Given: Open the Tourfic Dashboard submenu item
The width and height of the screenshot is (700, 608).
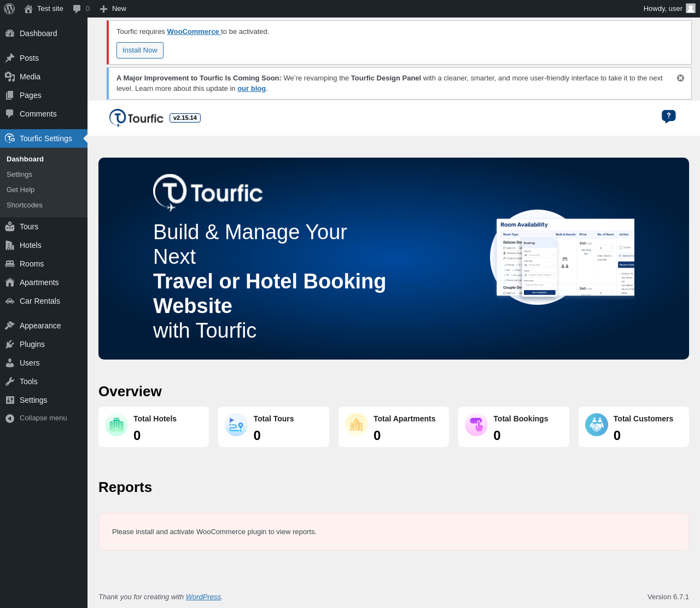Looking at the screenshot, I should (25, 159).
